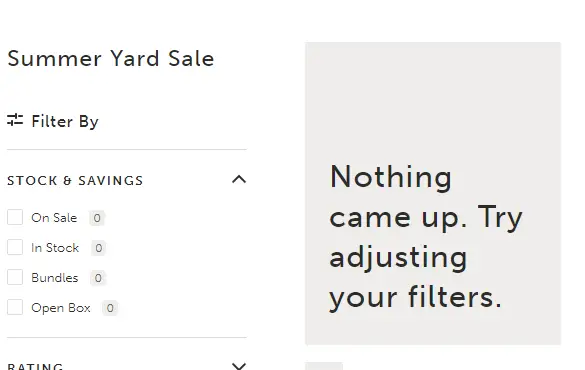Click the On Sale count badge
This screenshot has height=370, width=585.
click(x=97, y=218)
